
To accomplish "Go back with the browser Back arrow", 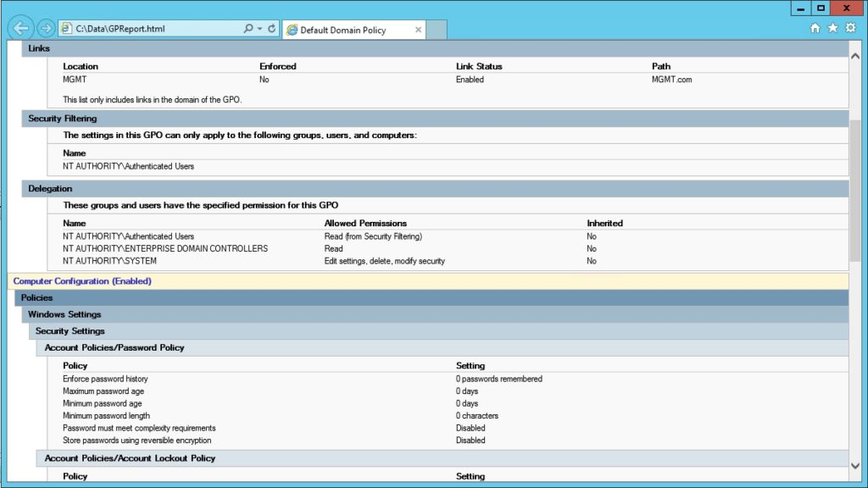I will click(21, 28).
